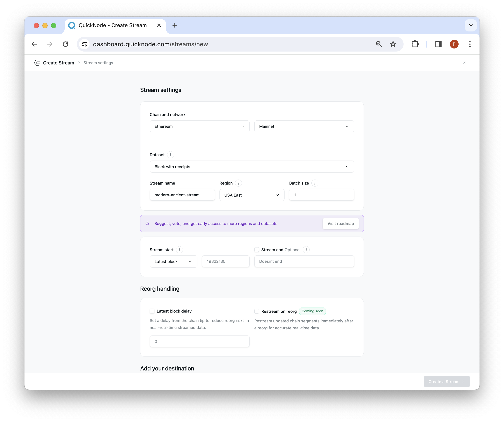Close the QuickNode Create Stream tab
The image size is (504, 422).
(x=159, y=25)
